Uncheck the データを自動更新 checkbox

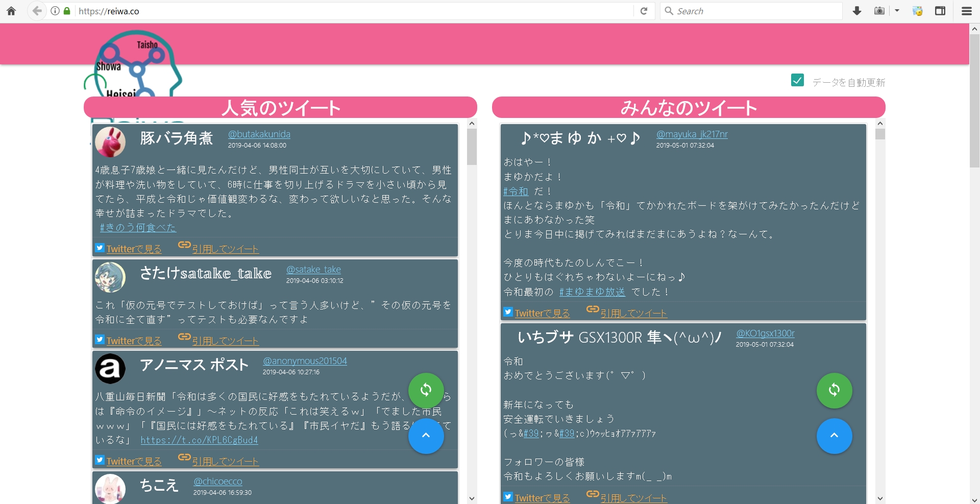click(x=797, y=80)
